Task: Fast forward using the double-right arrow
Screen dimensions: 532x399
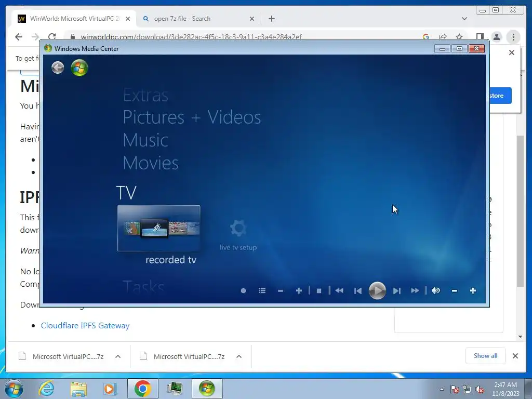Action: 415,291
